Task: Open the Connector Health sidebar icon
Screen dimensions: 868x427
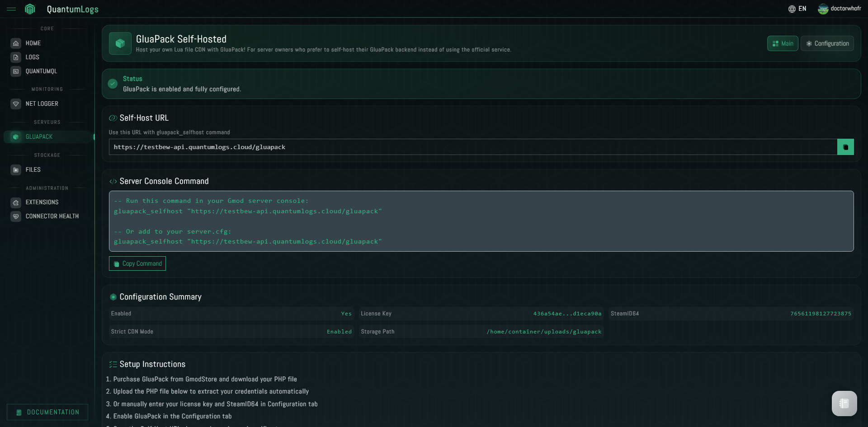Action: [x=16, y=216]
